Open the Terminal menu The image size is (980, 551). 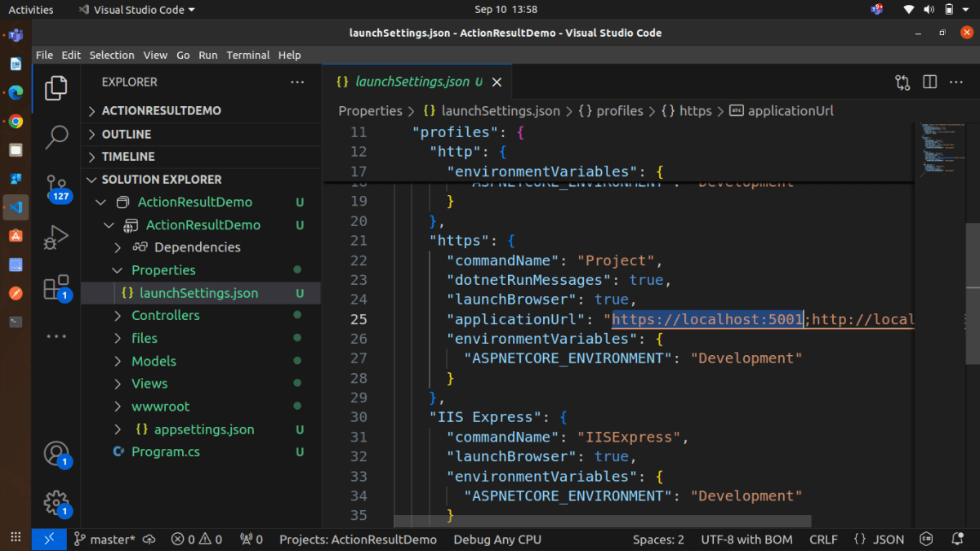tap(247, 55)
